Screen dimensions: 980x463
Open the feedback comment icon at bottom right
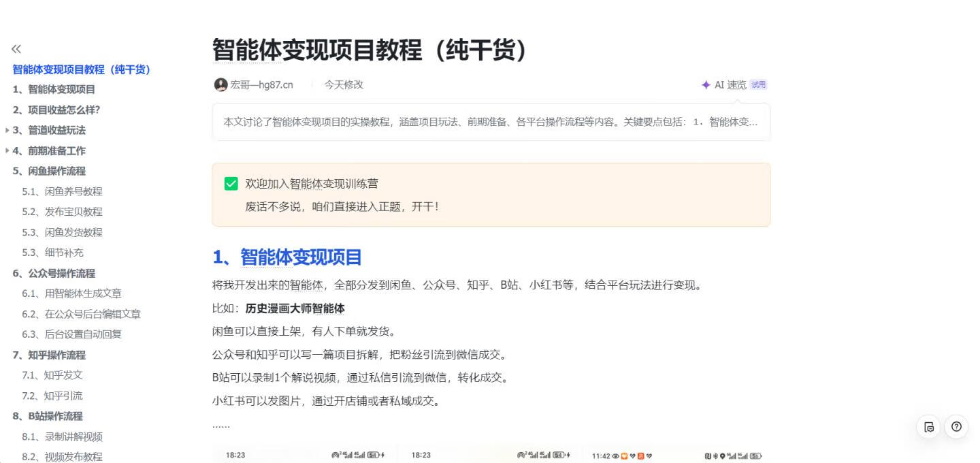click(930, 426)
